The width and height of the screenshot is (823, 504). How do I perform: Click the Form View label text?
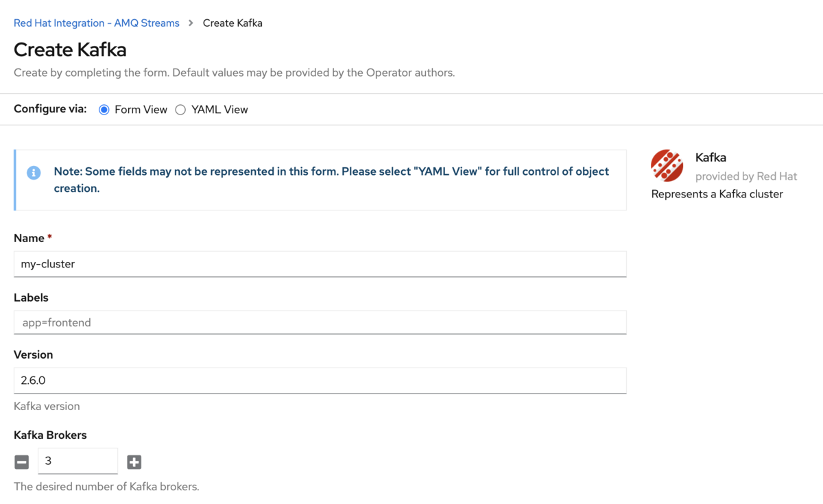pyautogui.click(x=141, y=110)
